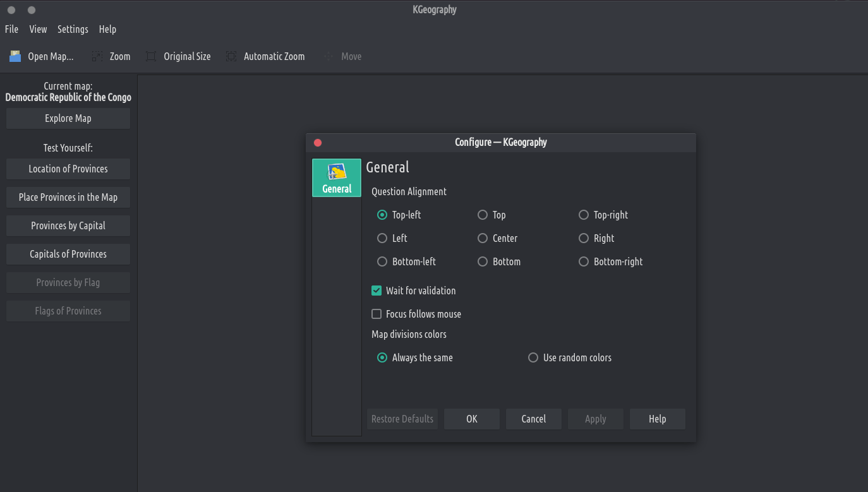Select the Zoom tool icon
Screen dimensions: 868x492
(x=97, y=56)
